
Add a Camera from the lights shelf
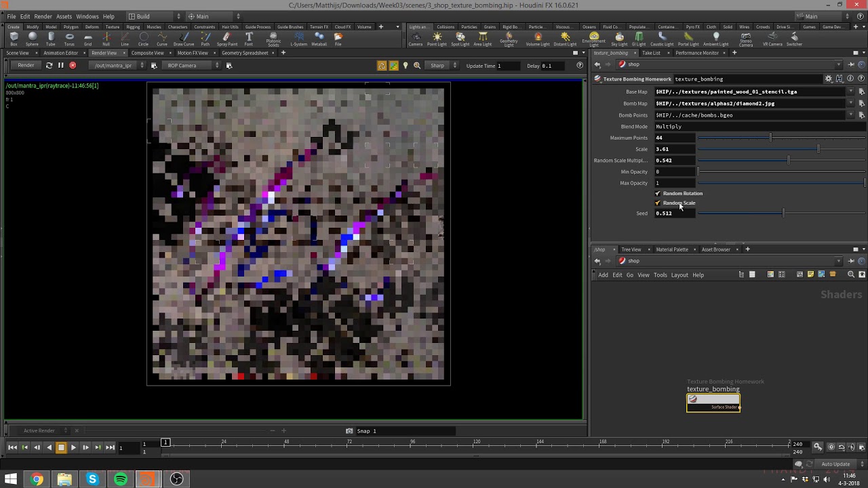[415, 39]
